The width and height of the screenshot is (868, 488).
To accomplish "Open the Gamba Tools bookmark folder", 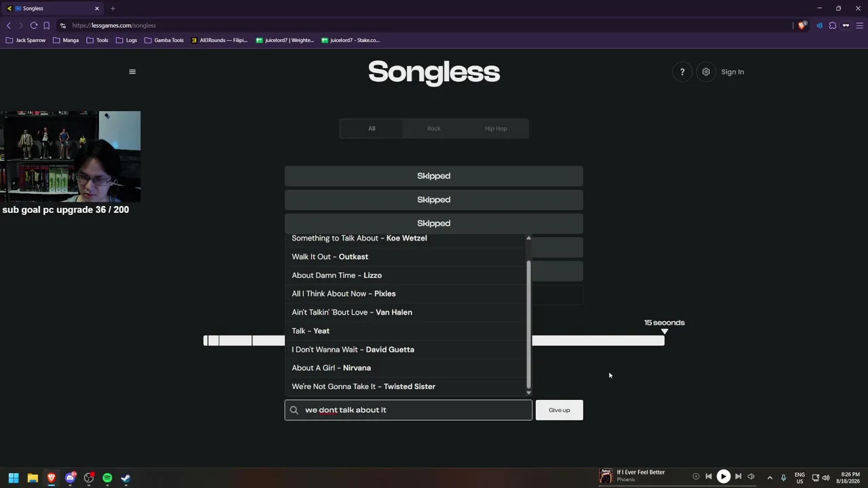I will 163,40.
